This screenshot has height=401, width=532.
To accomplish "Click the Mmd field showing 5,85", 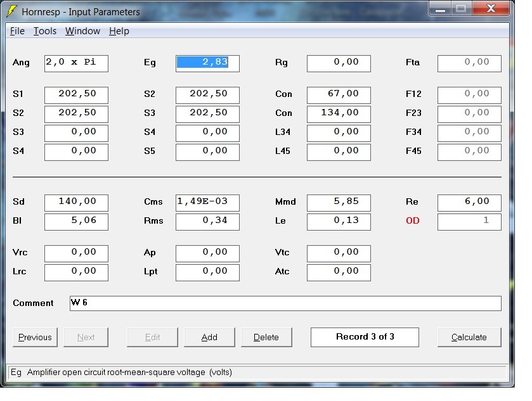I will pos(339,203).
